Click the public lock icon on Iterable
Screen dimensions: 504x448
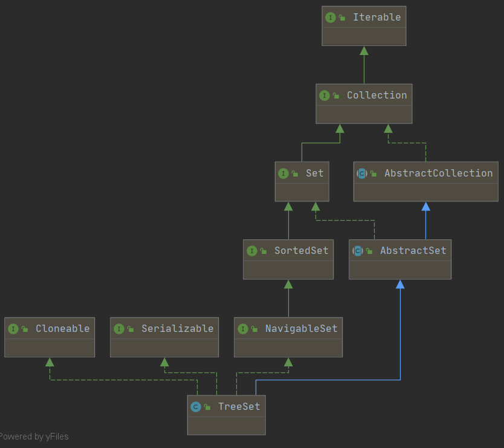[x=342, y=18]
